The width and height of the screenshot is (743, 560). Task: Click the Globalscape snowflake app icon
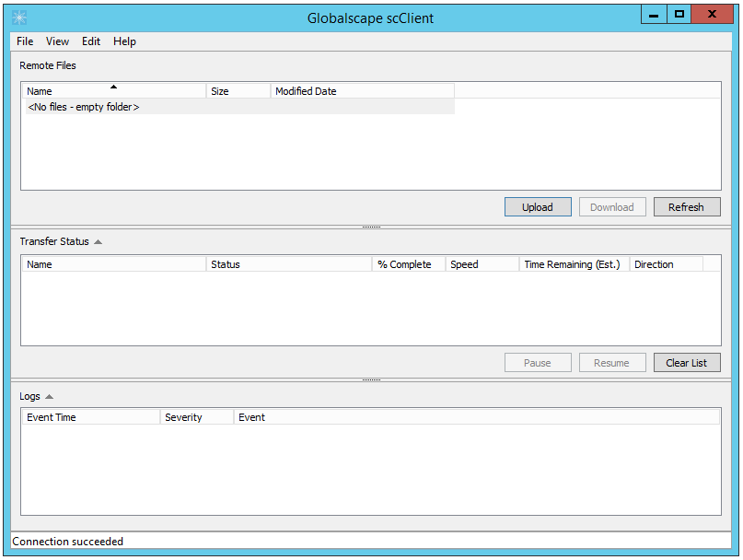click(x=19, y=18)
